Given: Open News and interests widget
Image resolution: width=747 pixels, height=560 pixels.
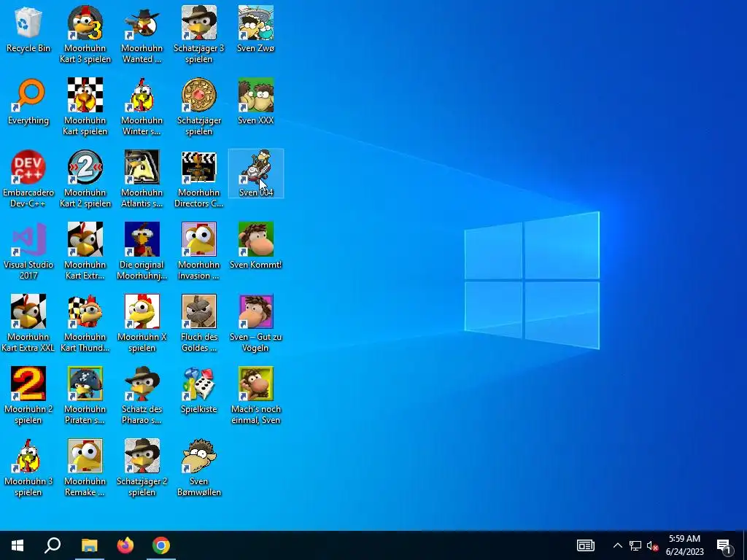Looking at the screenshot, I should pyautogui.click(x=586, y=545).
